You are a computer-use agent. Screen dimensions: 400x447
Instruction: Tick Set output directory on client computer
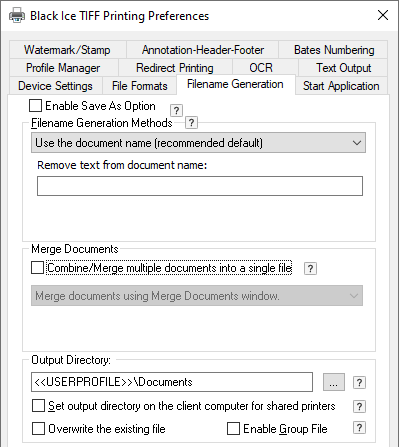pyautogui.click(x=38, y=406)
